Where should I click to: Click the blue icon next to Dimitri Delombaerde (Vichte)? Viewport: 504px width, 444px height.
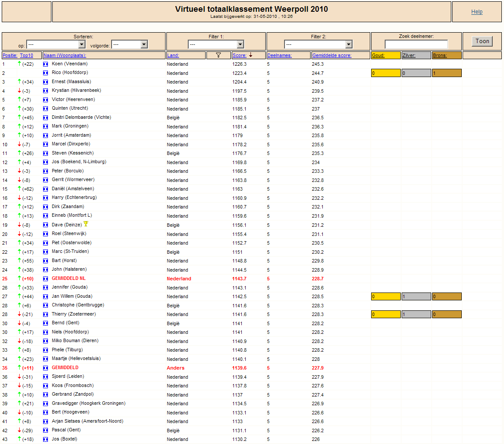tap(46, 118)
